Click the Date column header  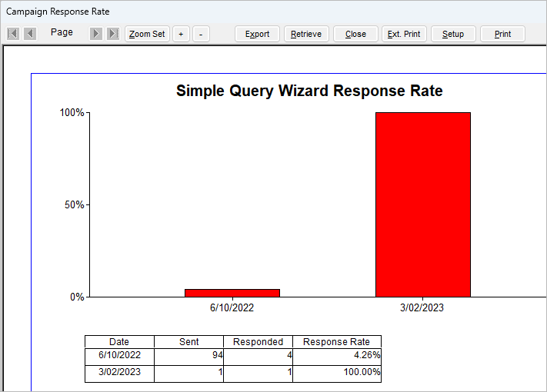119,342
